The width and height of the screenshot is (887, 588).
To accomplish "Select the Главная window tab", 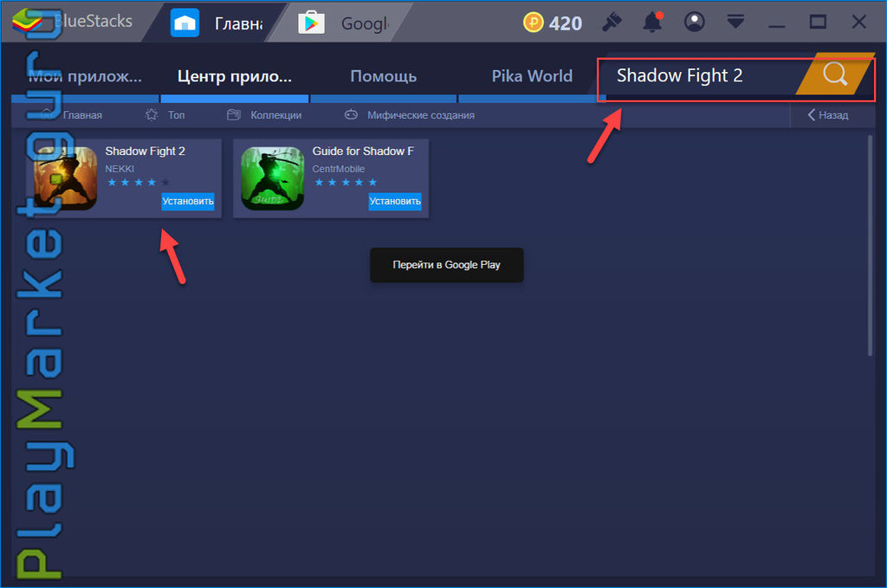I will (x=216, y=23).
